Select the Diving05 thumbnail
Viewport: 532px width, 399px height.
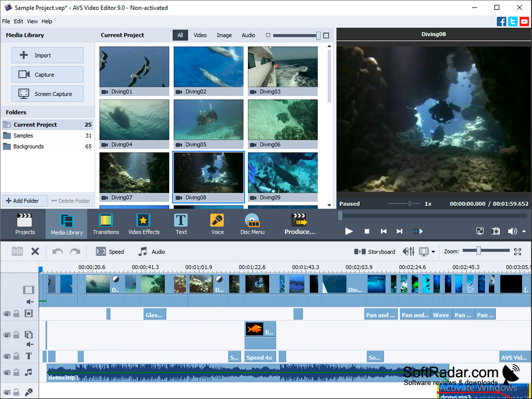[208, 124]
